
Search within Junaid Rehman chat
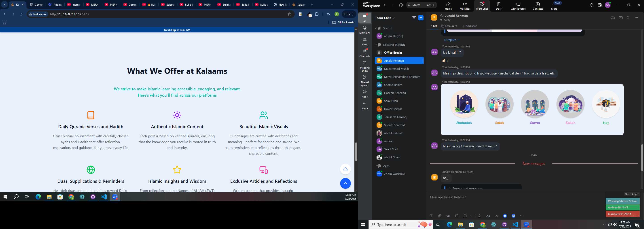(x=628, y=18)
